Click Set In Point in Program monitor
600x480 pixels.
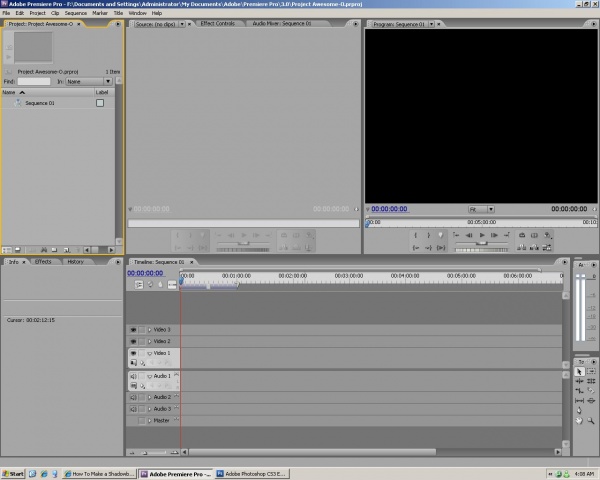(416, 235)
